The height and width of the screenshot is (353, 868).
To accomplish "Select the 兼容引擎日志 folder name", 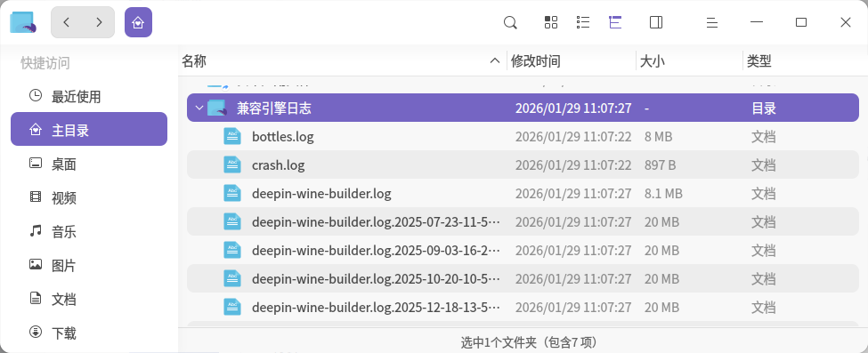I will pyautogui.click(x=274, y=108).
